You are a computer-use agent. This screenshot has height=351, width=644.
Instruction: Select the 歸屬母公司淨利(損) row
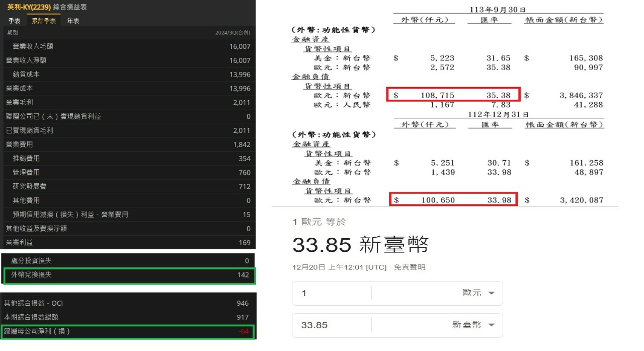pos(128,331)
